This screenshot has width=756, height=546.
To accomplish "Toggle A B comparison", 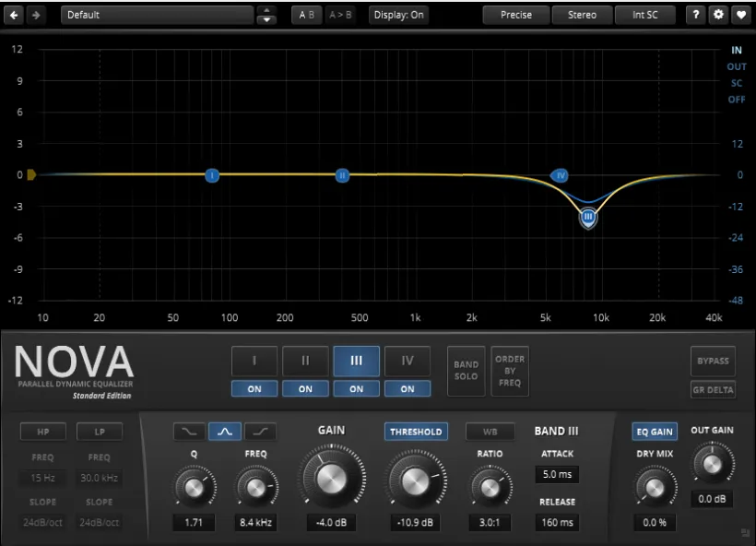I will point(307,15).
